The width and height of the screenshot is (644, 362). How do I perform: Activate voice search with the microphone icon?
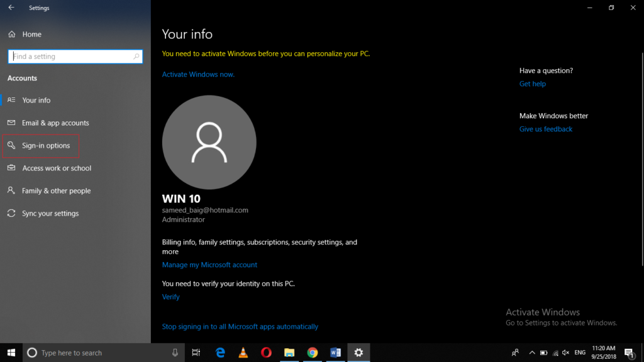174,353
